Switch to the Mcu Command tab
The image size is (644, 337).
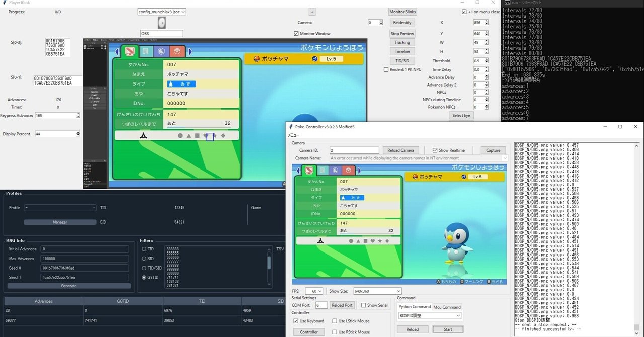coord(448,306)
